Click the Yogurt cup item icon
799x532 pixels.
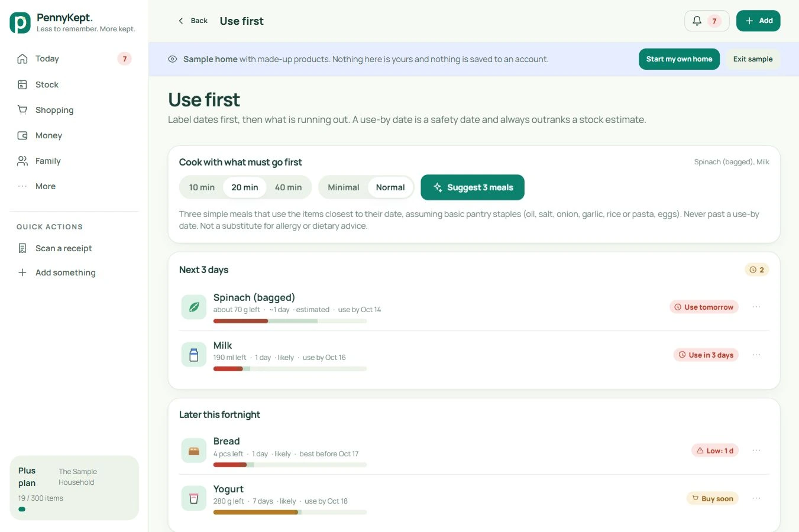click(193, 498)
